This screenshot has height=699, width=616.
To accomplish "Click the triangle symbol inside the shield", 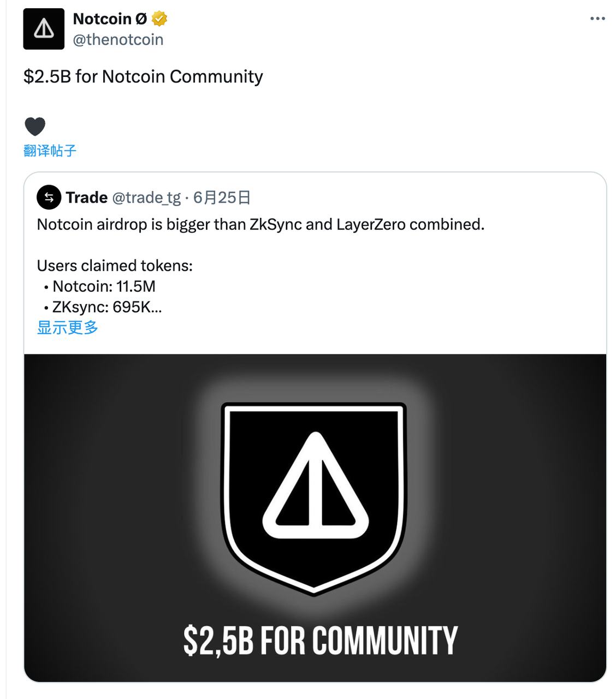I will coord(315,486).
